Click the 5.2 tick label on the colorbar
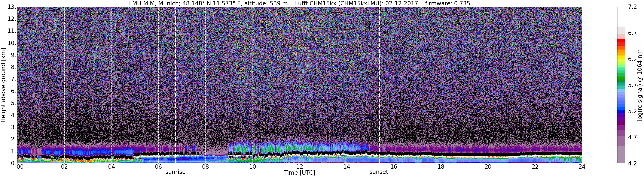 (632, 111)
